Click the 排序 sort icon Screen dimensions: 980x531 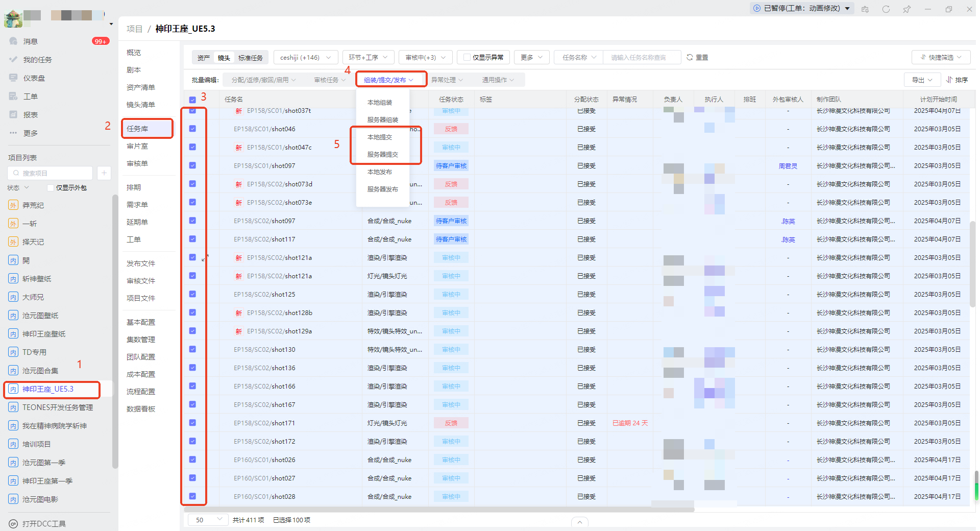tap(949, 80)
